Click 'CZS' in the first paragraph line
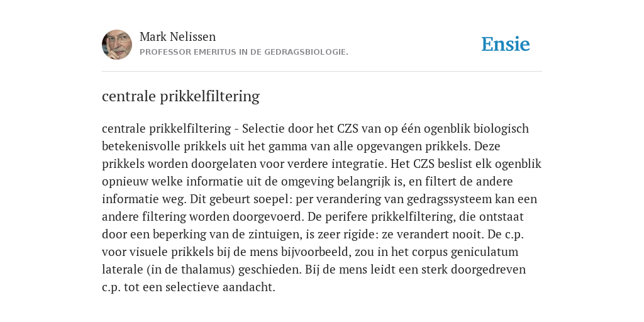The width and height of the screenshot is (644, 322). click(348, 128)
